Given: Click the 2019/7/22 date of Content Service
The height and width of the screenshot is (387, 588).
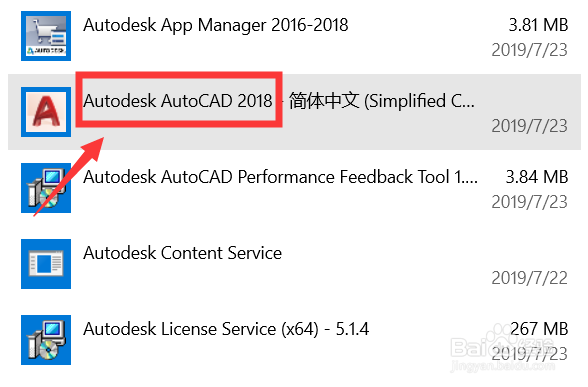Looking at the screenshot, I should [530, 278].
